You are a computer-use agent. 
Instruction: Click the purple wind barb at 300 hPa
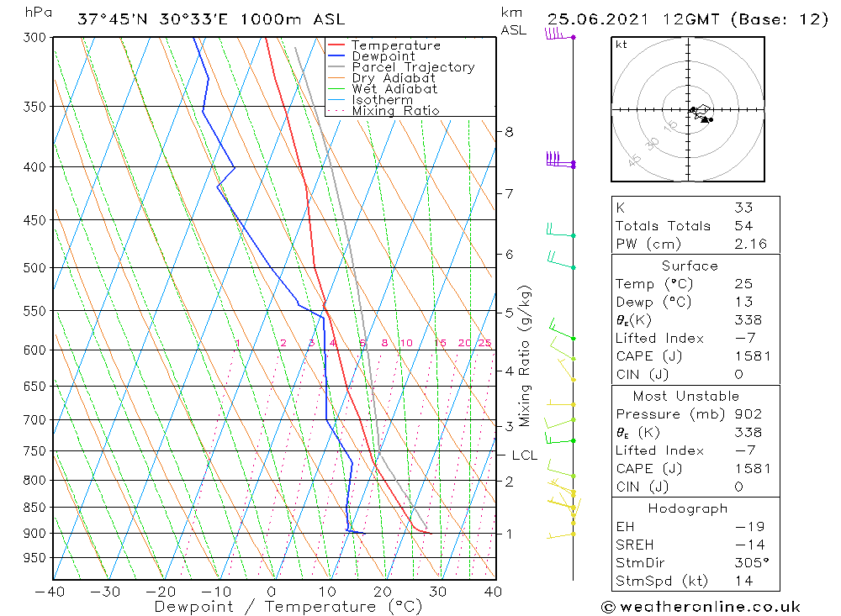coord(560,34)
